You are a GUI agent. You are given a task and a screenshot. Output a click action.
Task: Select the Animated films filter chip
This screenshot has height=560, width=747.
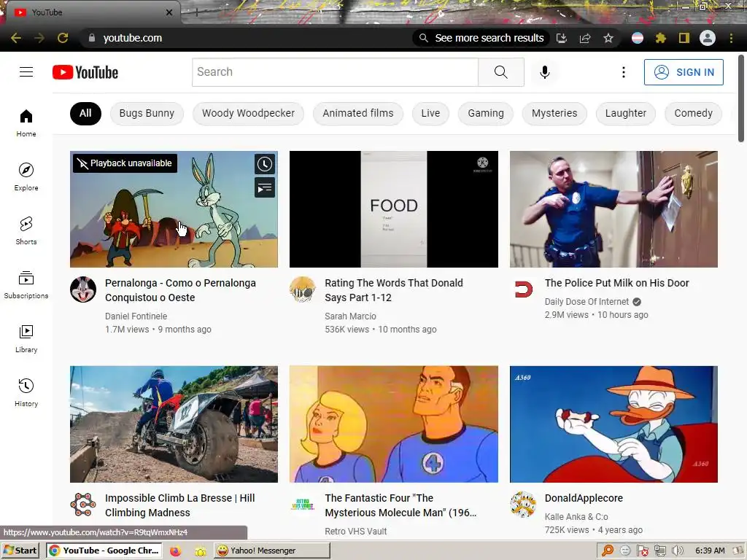coord(357,113)
